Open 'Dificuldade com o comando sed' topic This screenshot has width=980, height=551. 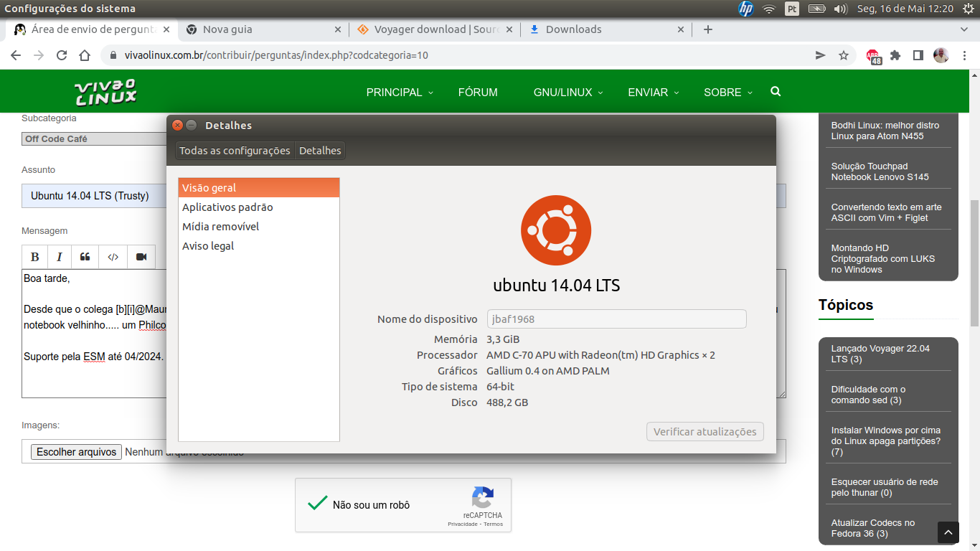(x=868, y=395)
